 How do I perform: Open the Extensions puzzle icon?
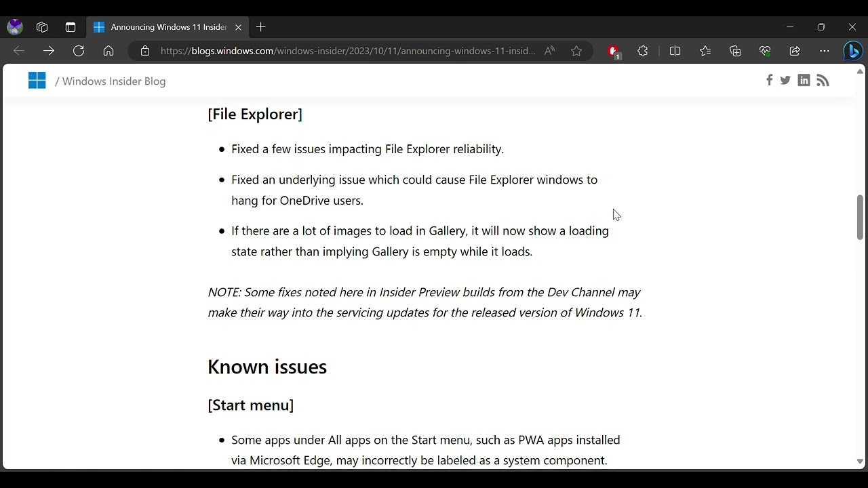pyautogui.click(x=643, y=51)
